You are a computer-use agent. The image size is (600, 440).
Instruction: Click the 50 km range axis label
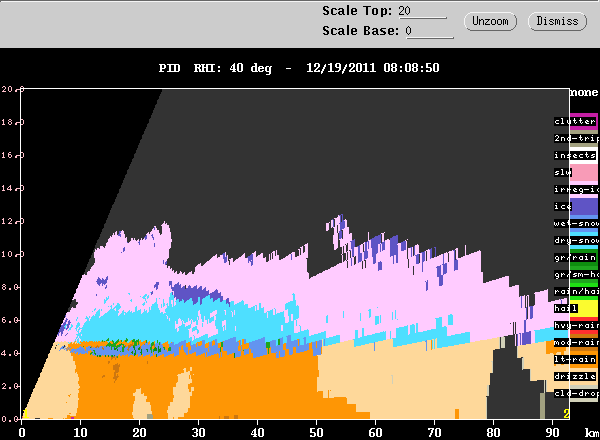(x=316, y=432)
